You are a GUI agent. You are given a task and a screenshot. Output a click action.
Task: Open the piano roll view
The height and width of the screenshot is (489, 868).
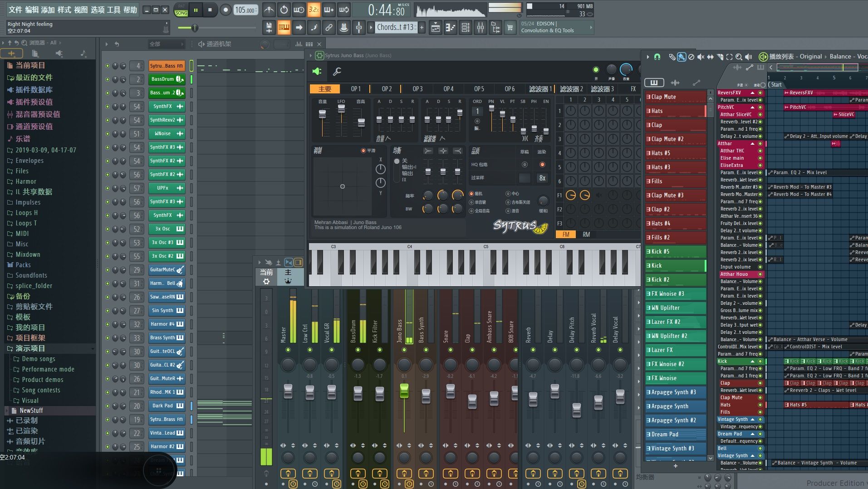tap(450, 28)
